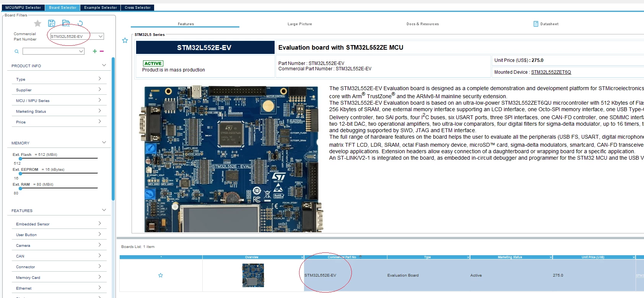Viewport: 644px width, 298px height.
Task: Click the green ACTIVE status badge
Action: [x=153, y=63]
